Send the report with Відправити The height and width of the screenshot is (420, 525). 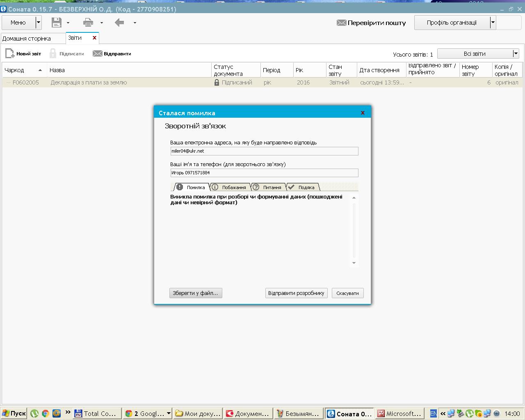(112, 54)
